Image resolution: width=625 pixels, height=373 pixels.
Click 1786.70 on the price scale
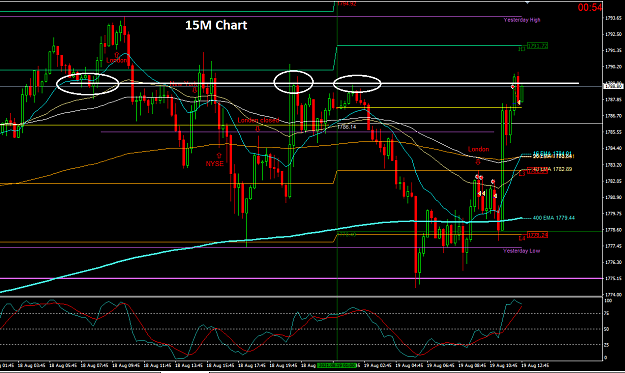click(614, 116)
